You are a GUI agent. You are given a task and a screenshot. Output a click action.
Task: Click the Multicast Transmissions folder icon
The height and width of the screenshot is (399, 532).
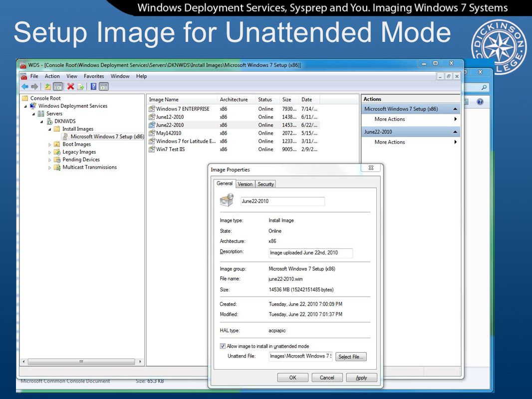tap(57, 167)
